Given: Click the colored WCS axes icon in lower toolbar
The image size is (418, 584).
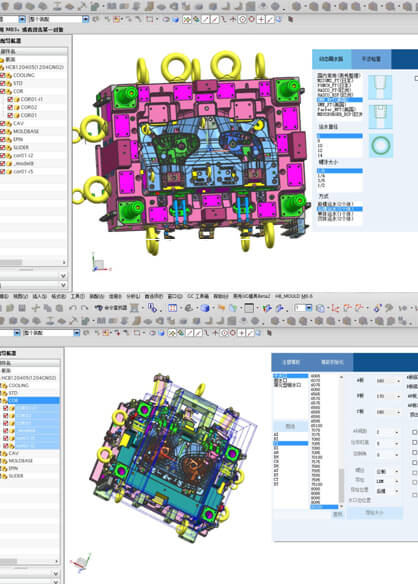Looking at the screenshot, I should [x=267, y=308].
